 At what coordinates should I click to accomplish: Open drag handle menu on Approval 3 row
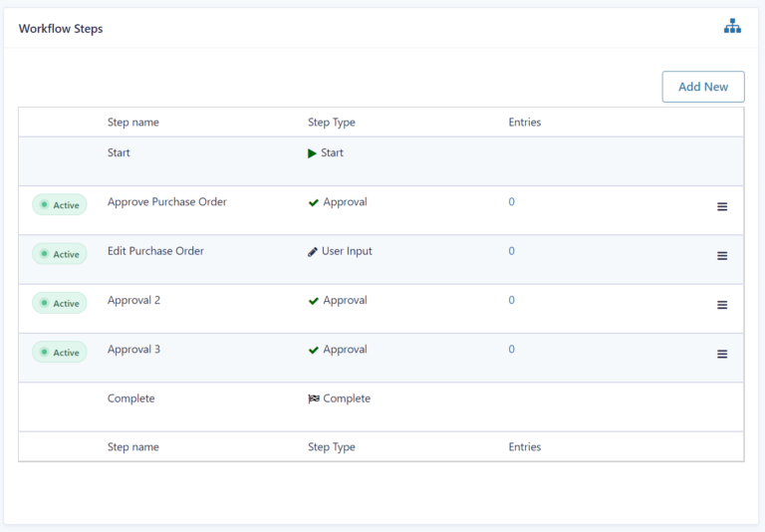[x=722, y=354]
